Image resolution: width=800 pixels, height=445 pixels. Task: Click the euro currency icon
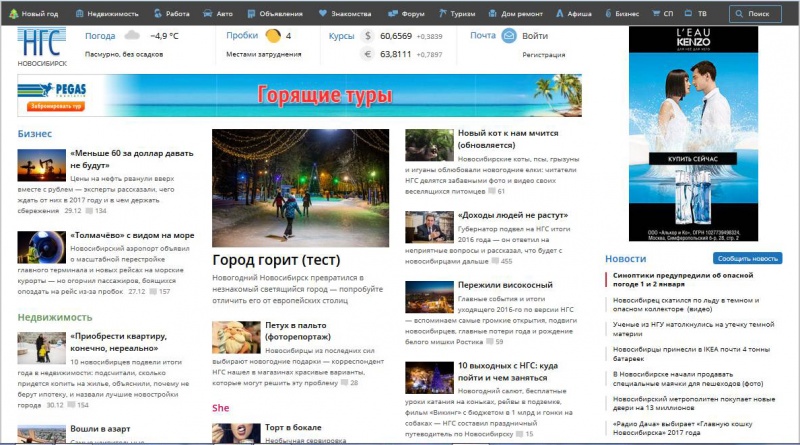pos(367,54)
